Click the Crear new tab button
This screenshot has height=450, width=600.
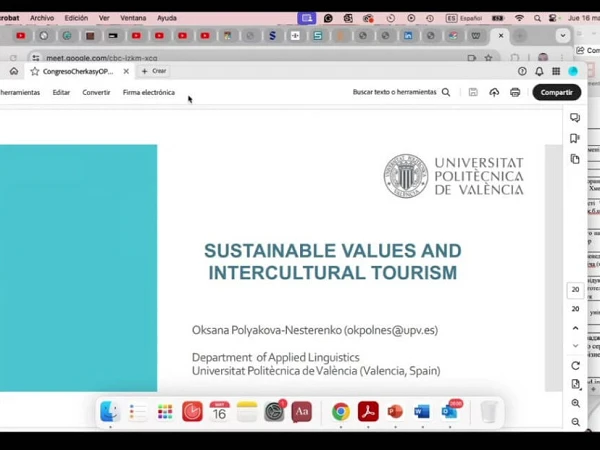pyautogui.click(x=154, y=71)
